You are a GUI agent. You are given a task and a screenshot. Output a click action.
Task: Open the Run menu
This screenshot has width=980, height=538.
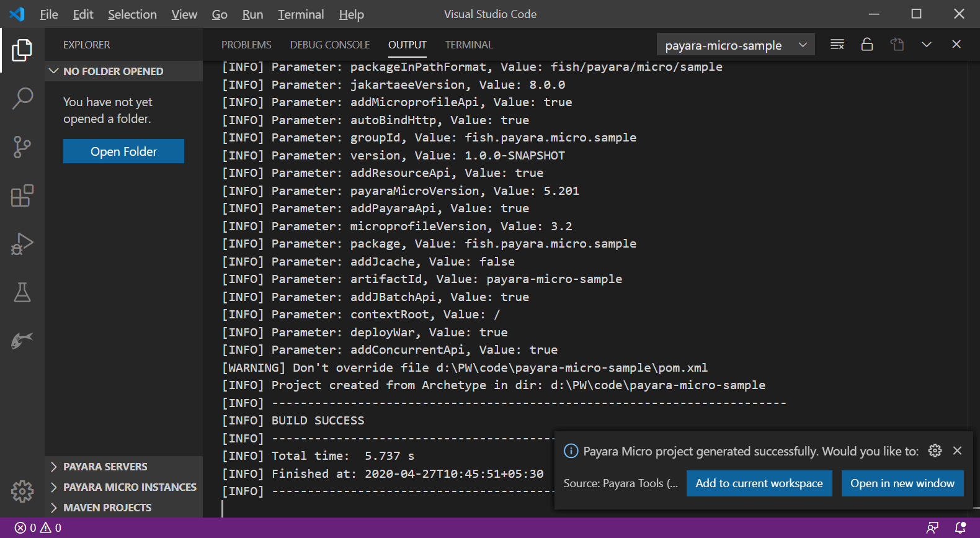pyautogui.click(x=252, y=14)
